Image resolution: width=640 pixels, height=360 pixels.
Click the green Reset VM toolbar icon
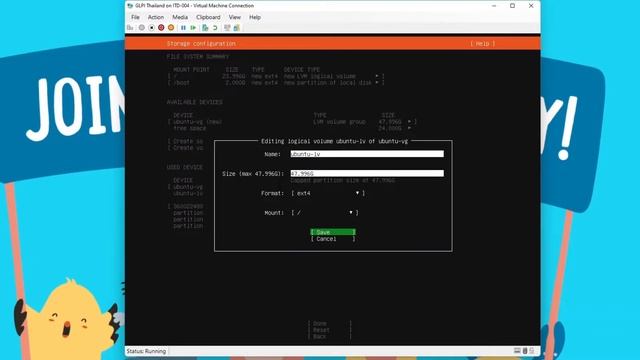point(193,28)
